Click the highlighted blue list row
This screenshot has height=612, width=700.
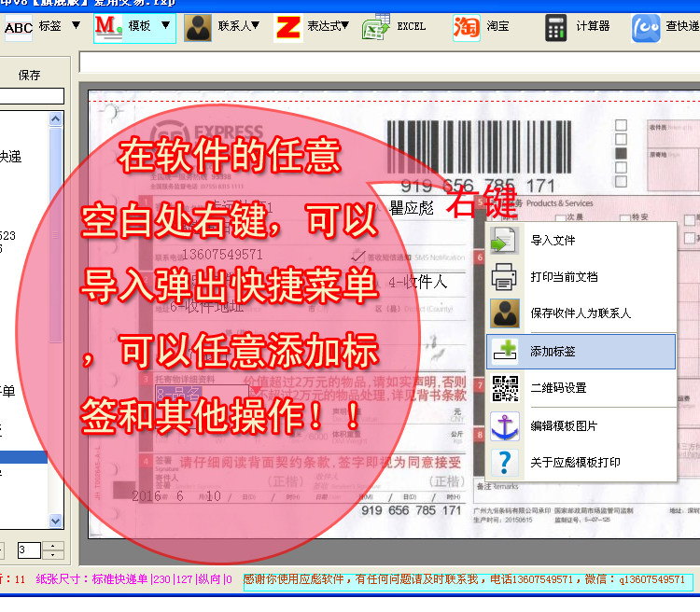[24, 457]
